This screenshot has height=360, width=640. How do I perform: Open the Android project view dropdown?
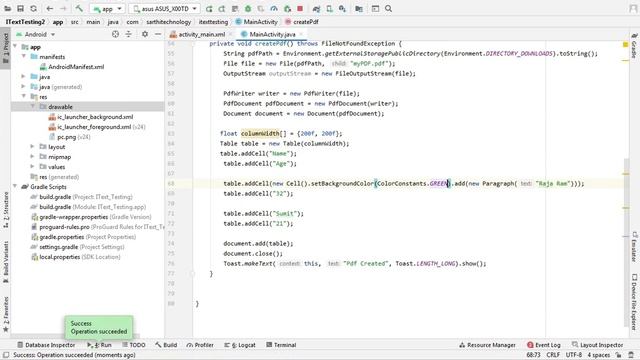[36, 34]
